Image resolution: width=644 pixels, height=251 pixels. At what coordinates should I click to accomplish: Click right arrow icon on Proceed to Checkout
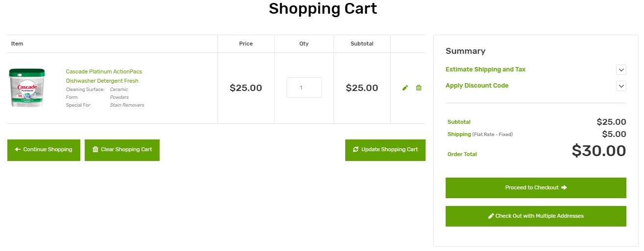[x=564, y=188]
